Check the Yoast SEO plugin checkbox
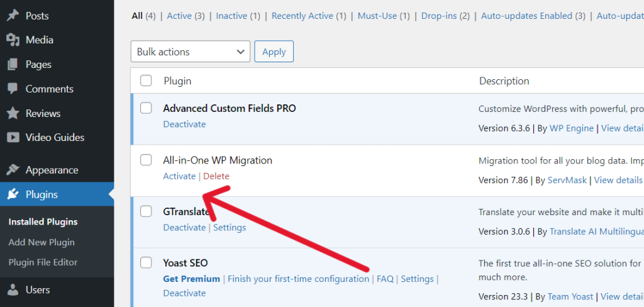This screenshot has height=307, width=644. pyautogui.click(x=146, y=262)
